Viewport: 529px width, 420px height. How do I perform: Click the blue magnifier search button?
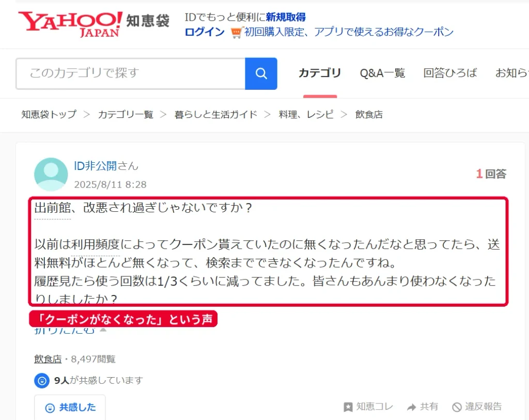261,73
